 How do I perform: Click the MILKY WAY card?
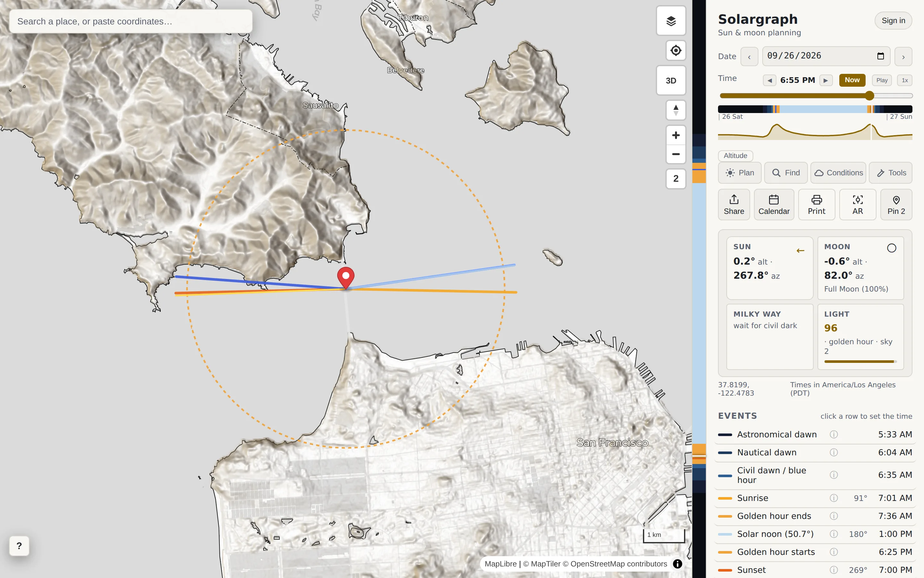tap(769, 337)
